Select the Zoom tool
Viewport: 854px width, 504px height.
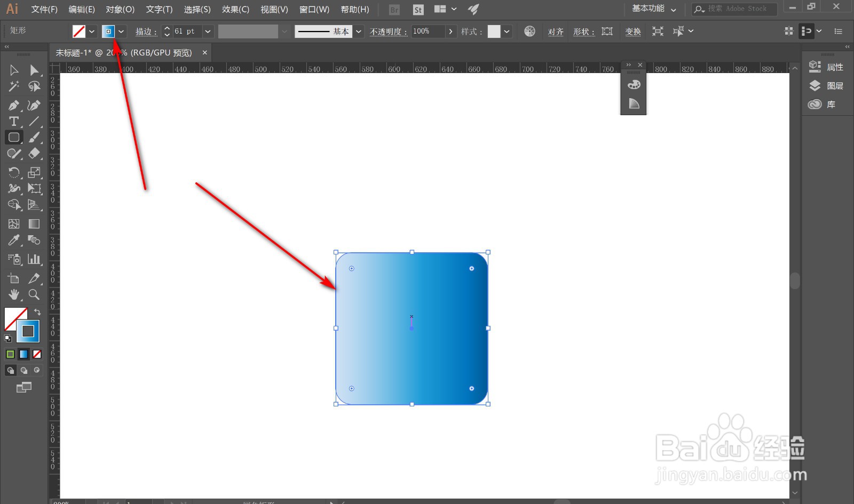click(x=34, y=294)
